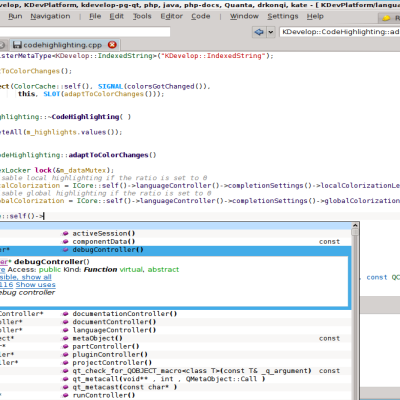Select metaObject() completion item
This screenshot has width=400, height=400.
(x=175, y=338)
